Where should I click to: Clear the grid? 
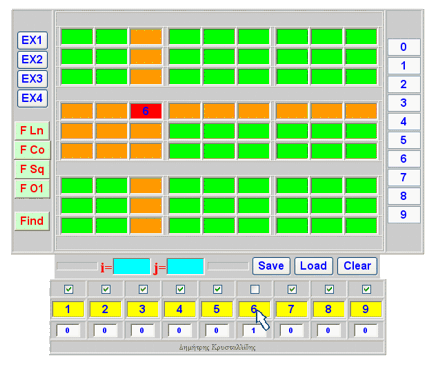[x=357, y=266]
